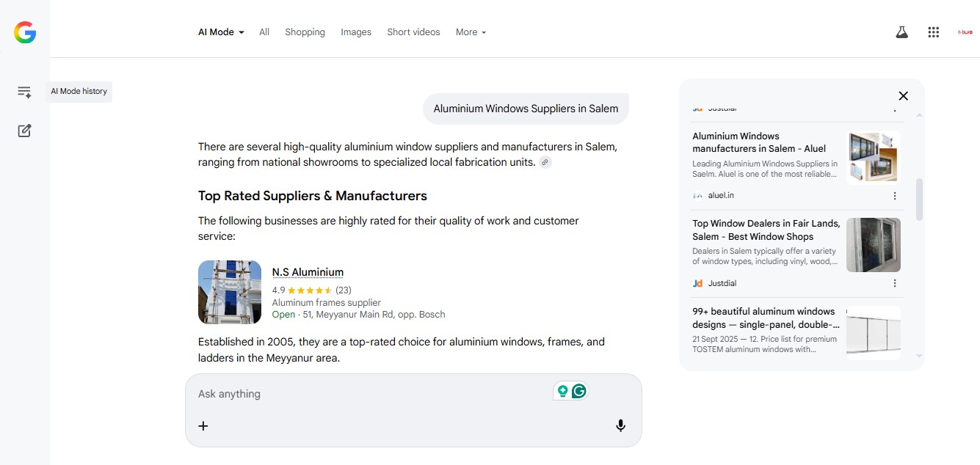980x465 pixels.
Task: Click the N.S Aluminium star rating
Action: 309,290
